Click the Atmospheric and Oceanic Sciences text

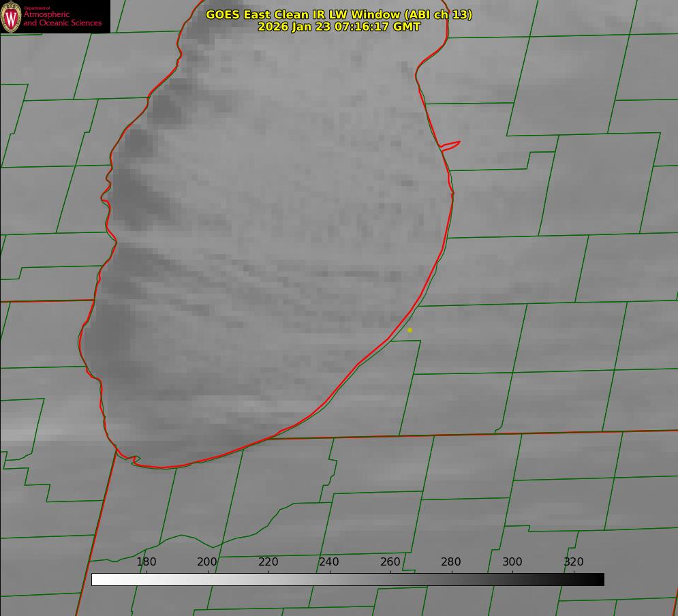tap(62, 18)
